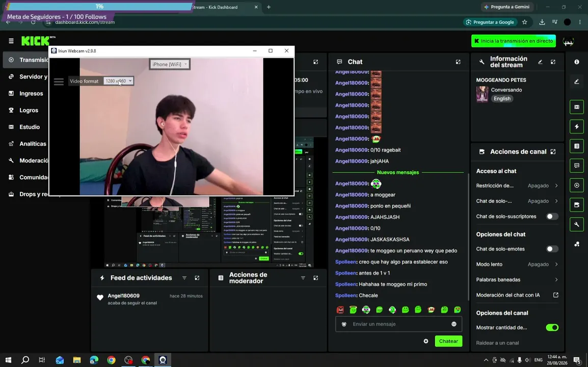This screenshot has width=588, height=367.
Task: Expand the Chat de solo-... Apagado setting
Action: point(517,201)
